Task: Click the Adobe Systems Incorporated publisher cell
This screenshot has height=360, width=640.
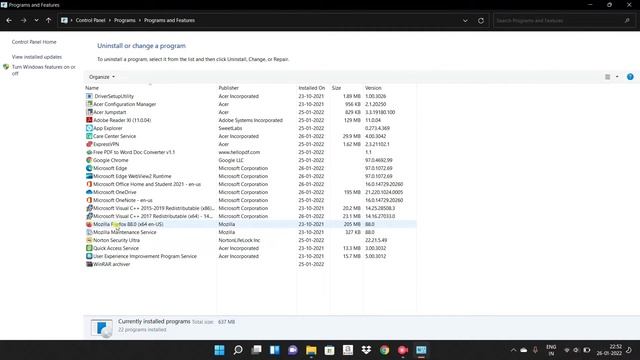Action: (x=251, y=120)
